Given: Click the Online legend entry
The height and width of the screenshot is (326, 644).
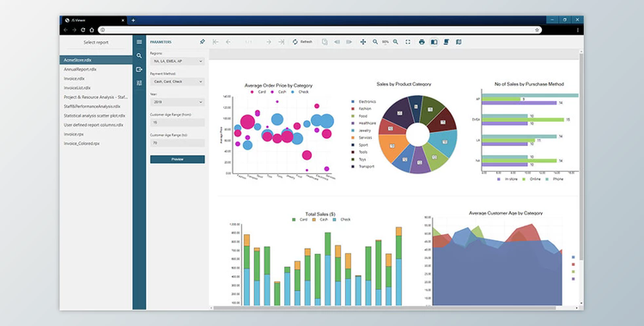Looking at the screenshot, I should click(532, 179).
